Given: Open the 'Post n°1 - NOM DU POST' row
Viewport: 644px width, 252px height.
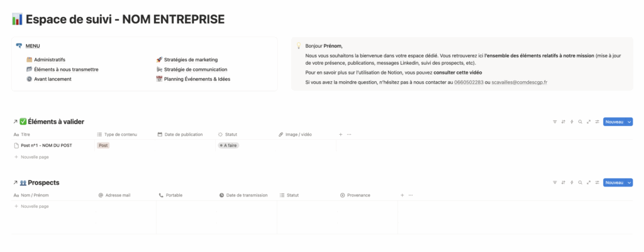Looking at the screenshot, I should pyautogui.click(x=47, y=146).
